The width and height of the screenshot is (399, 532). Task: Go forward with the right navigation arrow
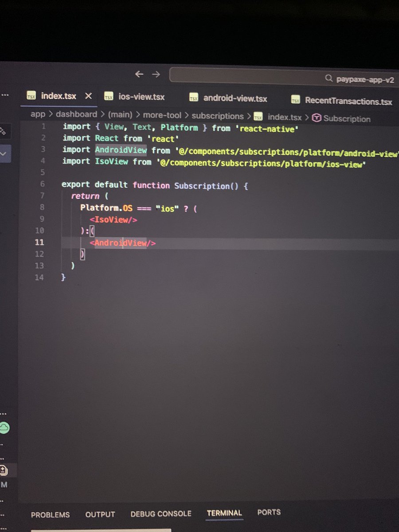(x=156, y=74)
